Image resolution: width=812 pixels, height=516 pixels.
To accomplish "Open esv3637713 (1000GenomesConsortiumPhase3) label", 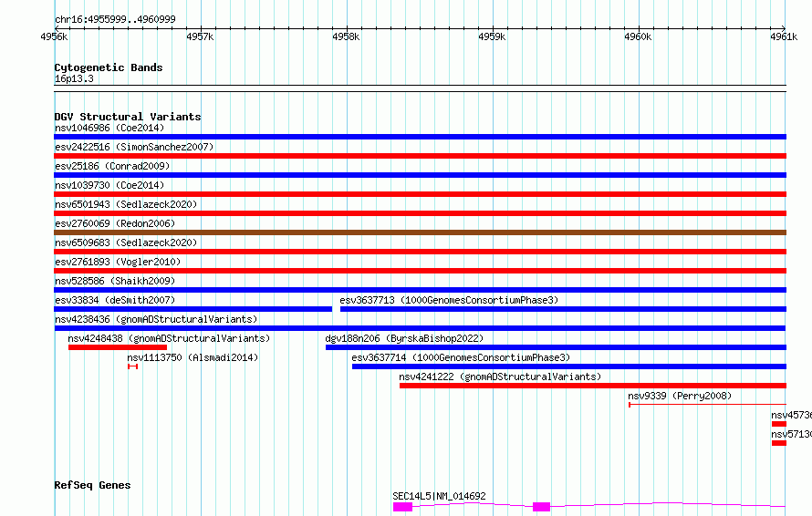I will point(449,300).
